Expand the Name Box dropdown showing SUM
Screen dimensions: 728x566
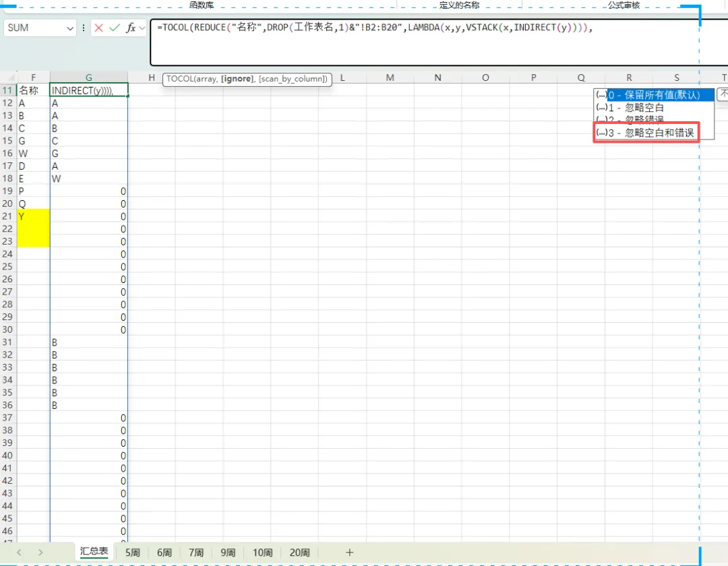pos(70,28)
